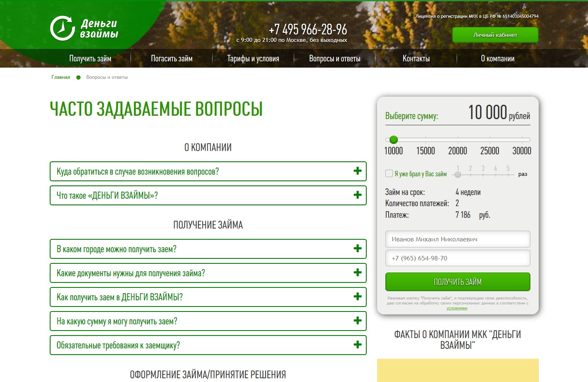
Task: Open the 'условиями' link under the form
Action: click(457, 308)
